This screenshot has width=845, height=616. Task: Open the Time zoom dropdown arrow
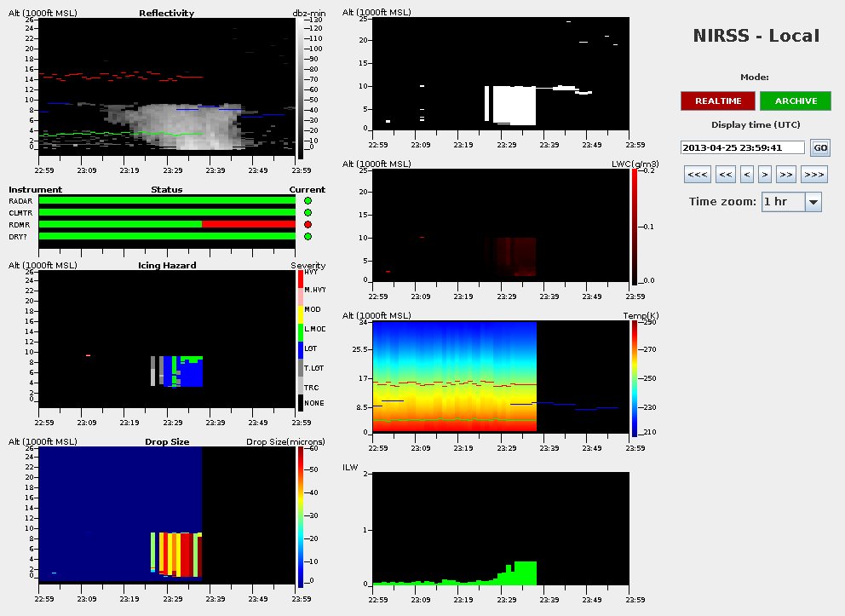pyautogui.click(x=813, y=202)
